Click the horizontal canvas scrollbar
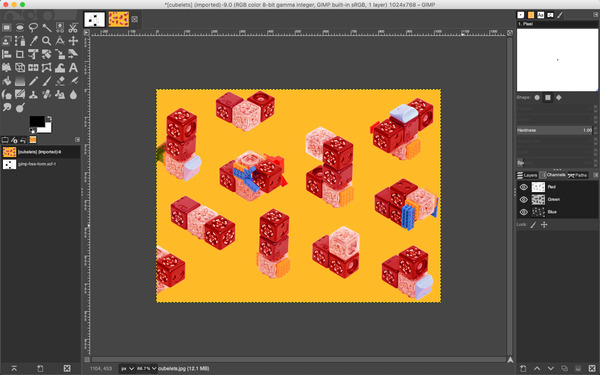 pyautogui.click(x=298, y=360)
